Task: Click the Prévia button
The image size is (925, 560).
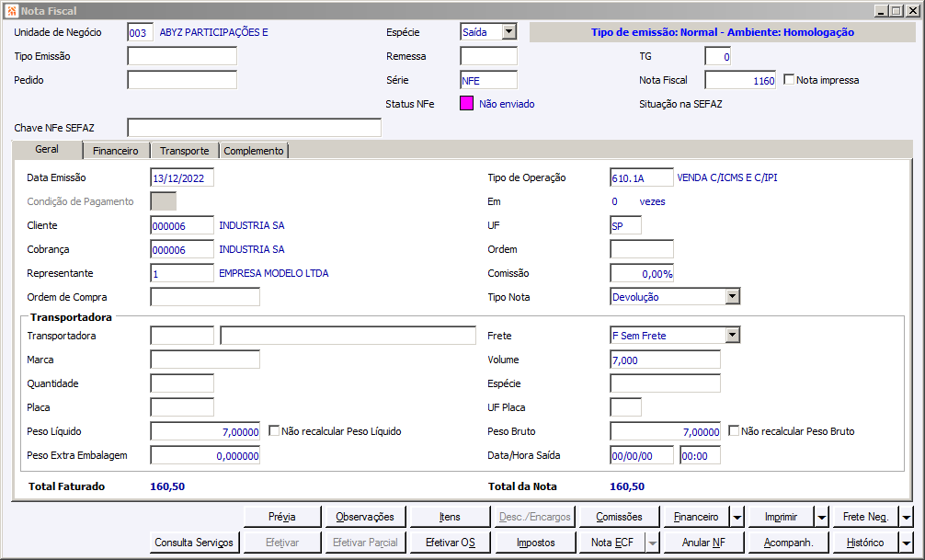Action: 282,517
